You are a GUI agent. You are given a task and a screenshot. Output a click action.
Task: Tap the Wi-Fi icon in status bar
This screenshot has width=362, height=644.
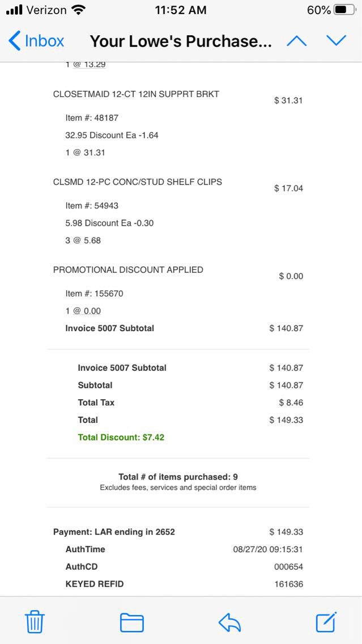coord(79,10)
